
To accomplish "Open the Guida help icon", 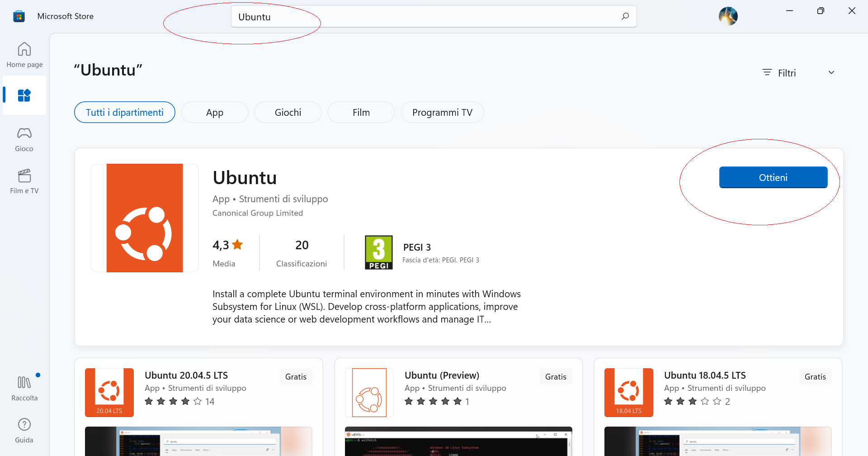I will pyautogui.click(x=24, y=430).
